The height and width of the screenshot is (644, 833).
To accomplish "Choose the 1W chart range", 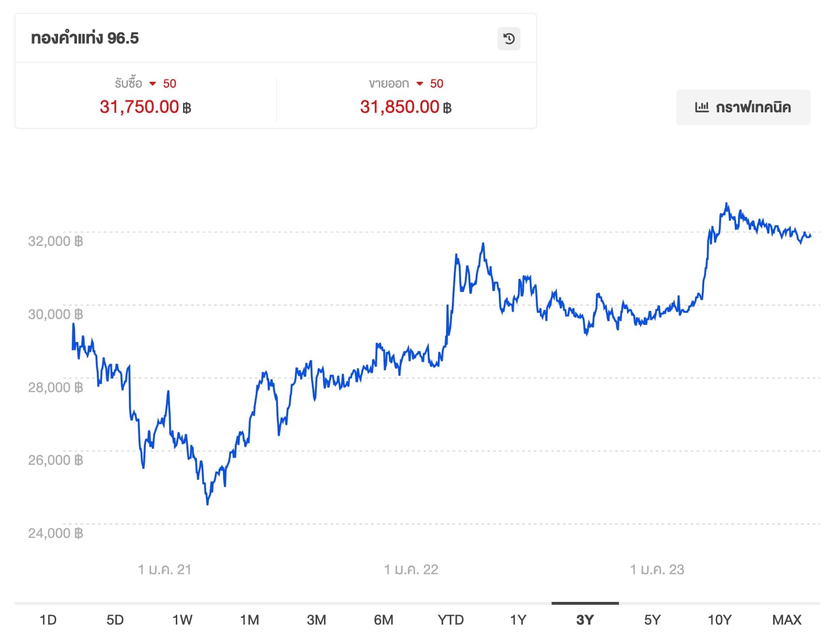I will pyautogui.click(x=183, y=620).
